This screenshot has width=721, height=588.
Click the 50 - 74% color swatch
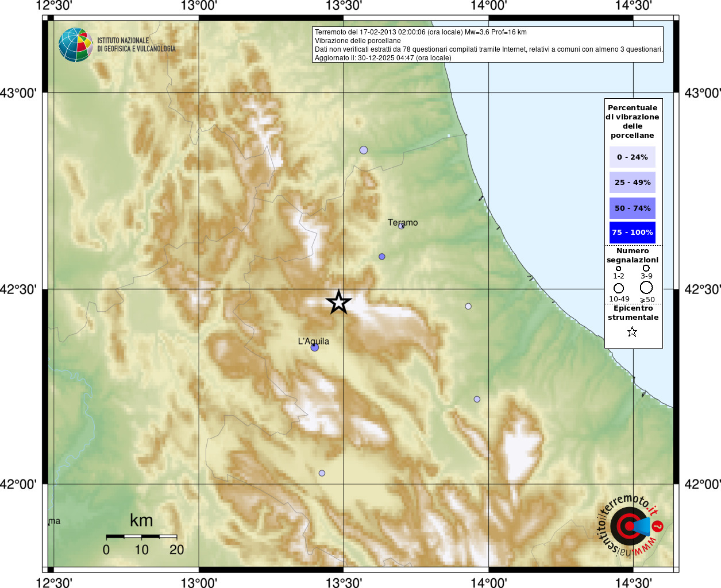[x=633, y=208]
